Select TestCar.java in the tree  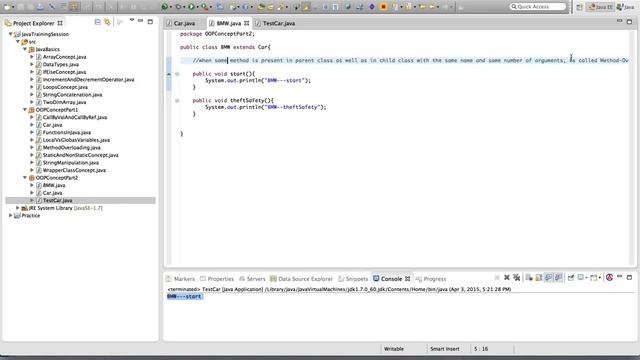(58, 200)
